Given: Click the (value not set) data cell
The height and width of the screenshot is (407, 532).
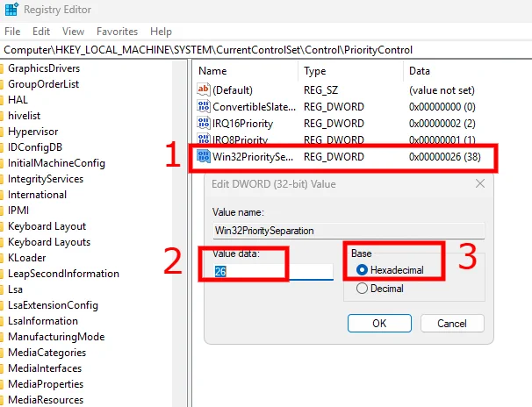Looking at the screenshot, I should 442,90.
